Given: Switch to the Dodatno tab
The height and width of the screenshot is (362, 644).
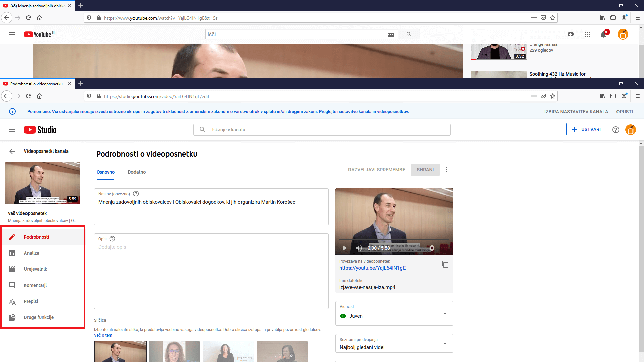Looking at the screenshot, I should coord(137,172).
